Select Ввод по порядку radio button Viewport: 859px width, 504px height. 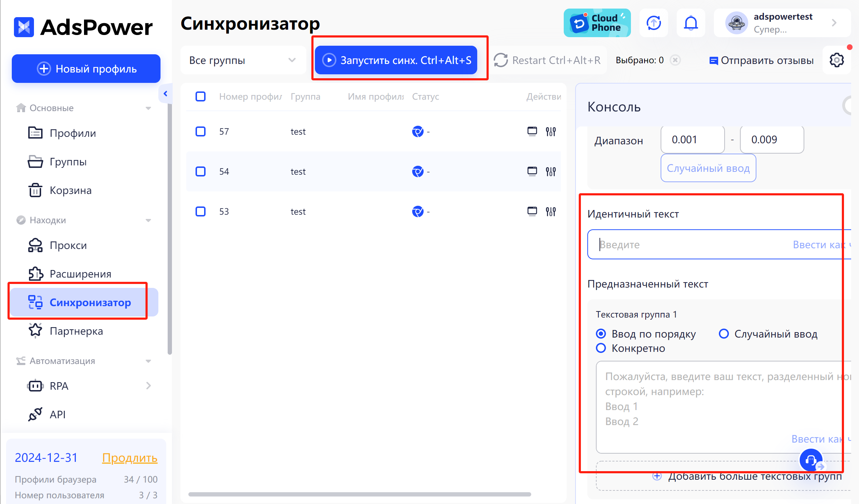(600, 334)
